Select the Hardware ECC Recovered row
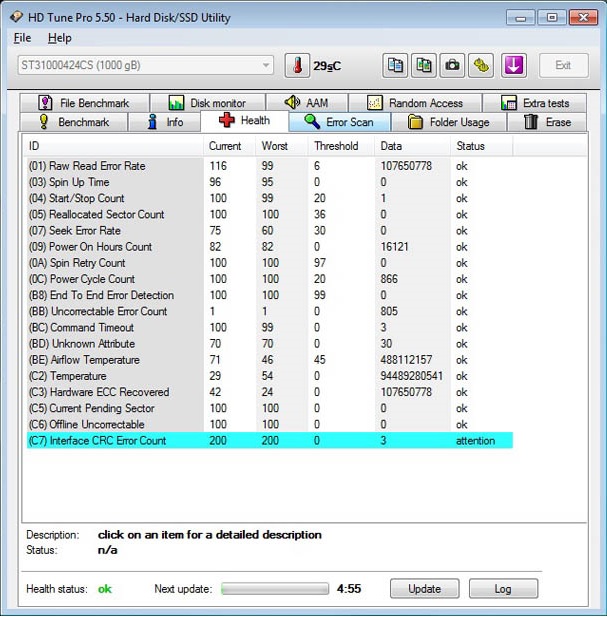 point(270,392)
